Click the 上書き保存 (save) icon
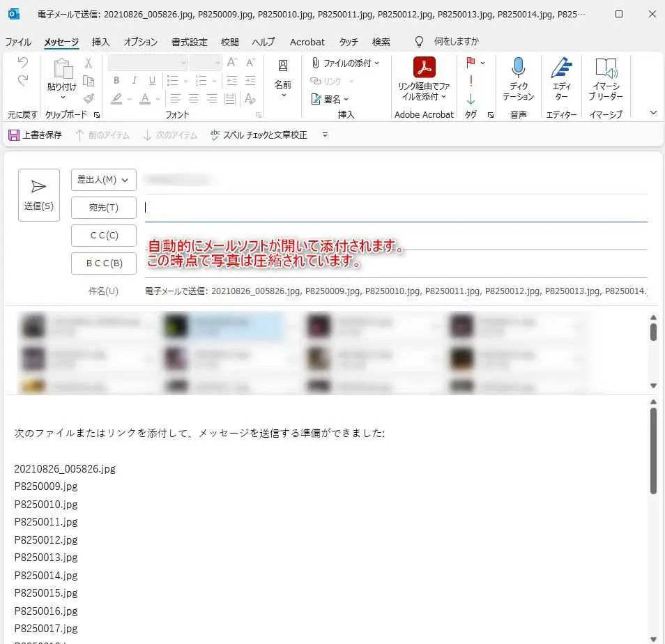This screenshot has height=644, width=665. tap(14, 135)
